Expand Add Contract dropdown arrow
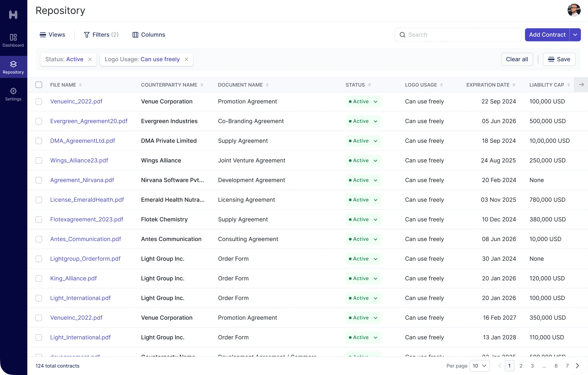The height and width of the screenshot is (375, 588). click(575, 35)
